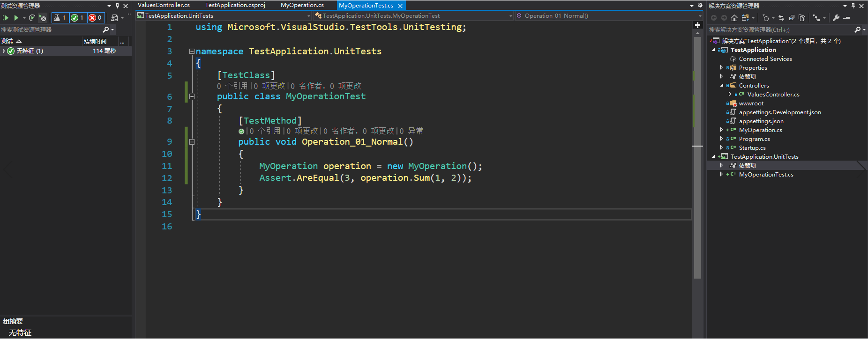The height and width of the screenshot is (339, 868).
Task: Toggle the failed tests filter
Action: (96, 18)
